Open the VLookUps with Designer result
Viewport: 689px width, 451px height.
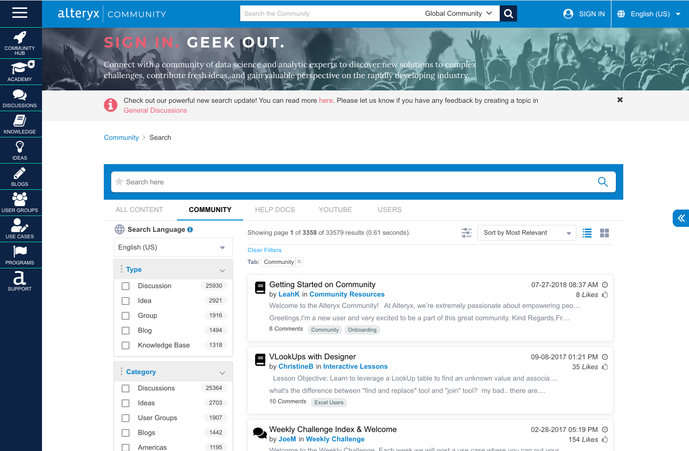(x=312, y=356)
